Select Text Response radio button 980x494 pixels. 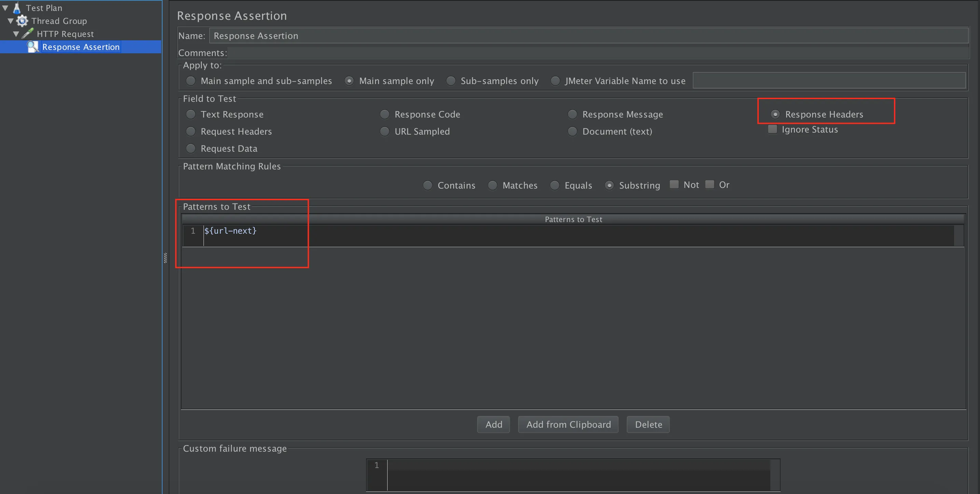pos(191,114)
